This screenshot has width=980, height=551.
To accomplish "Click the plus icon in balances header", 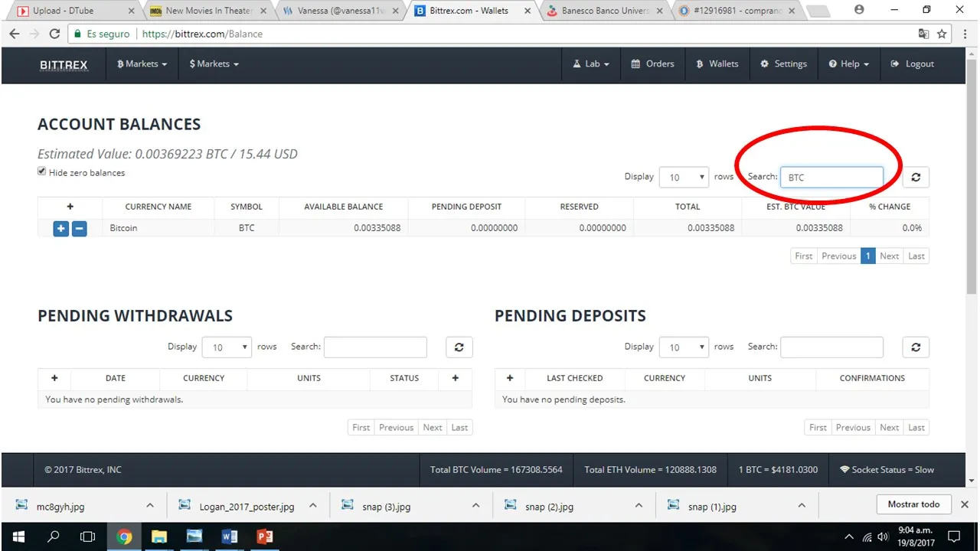I will (x=70, y=207).
